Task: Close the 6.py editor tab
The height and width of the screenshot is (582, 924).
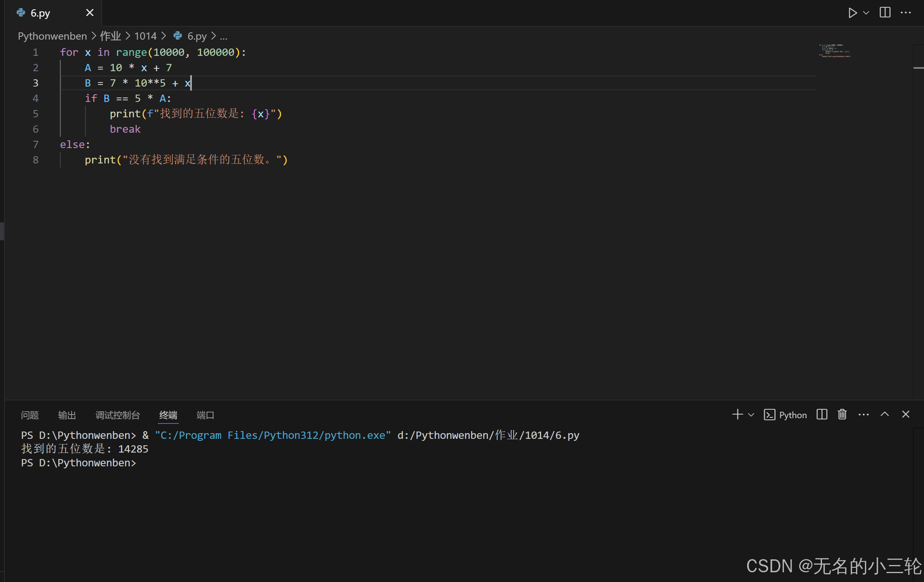Action: (x=90, y=13)
